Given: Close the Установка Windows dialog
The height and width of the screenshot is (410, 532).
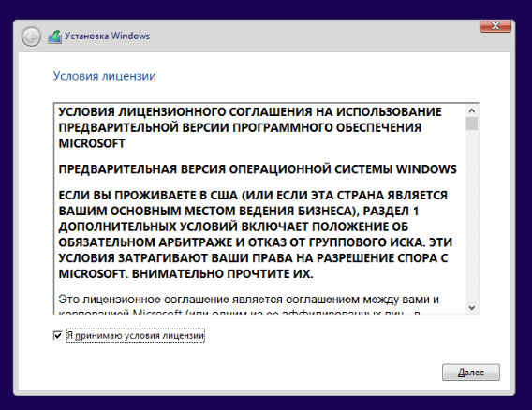Looking at the screenshot, I should pyautogui.click(x=495, y=26).
